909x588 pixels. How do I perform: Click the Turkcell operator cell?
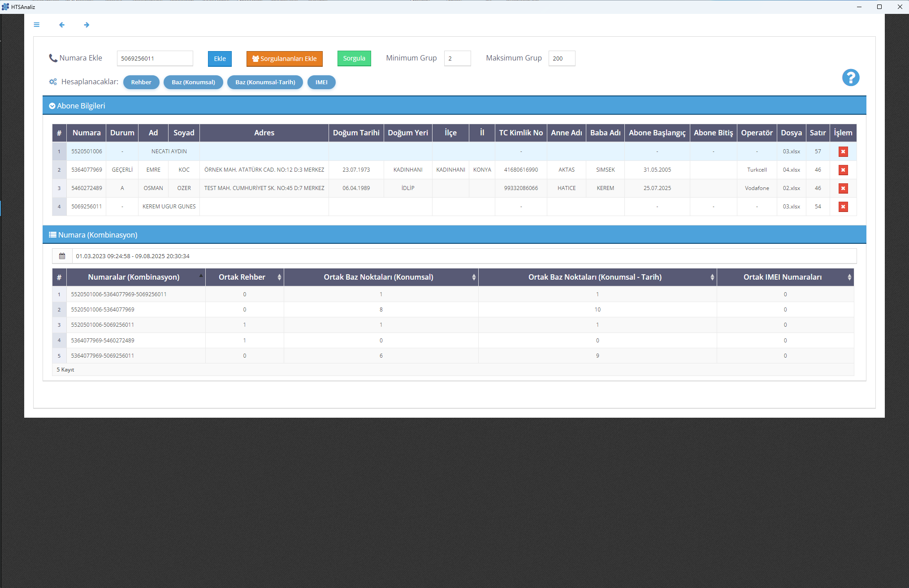(x=757, y=170)
